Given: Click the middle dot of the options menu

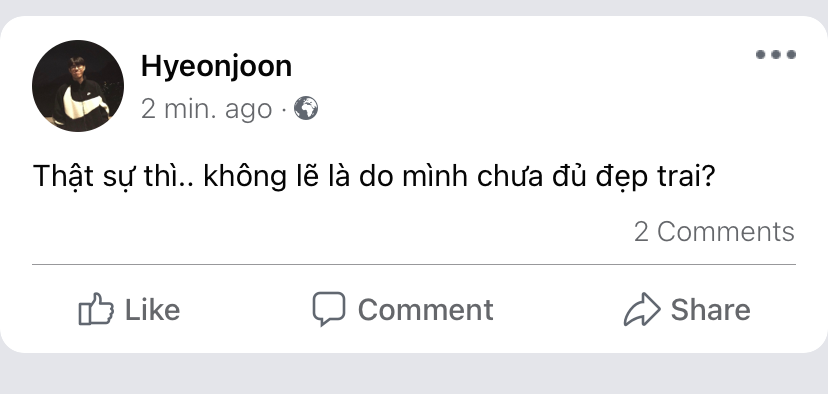Looking at the screenshot, I should [776, 54].
